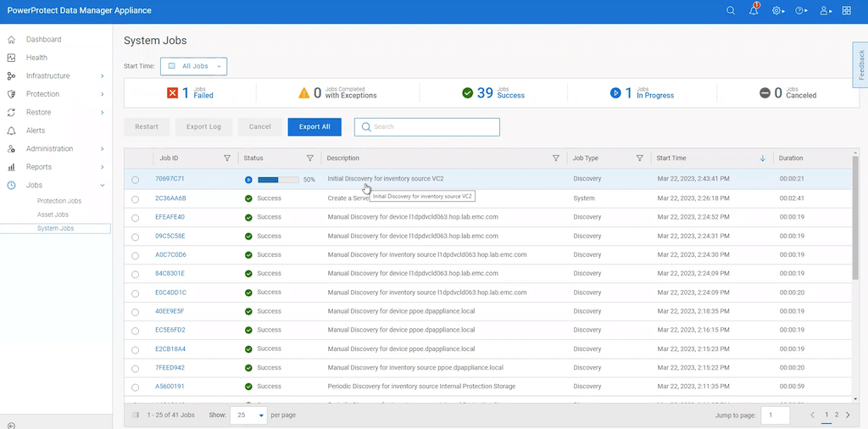Image resolution: width=868 pixels, height=429 pixels.
Task: Filter the Job ID column
Action: coord(227,159)
